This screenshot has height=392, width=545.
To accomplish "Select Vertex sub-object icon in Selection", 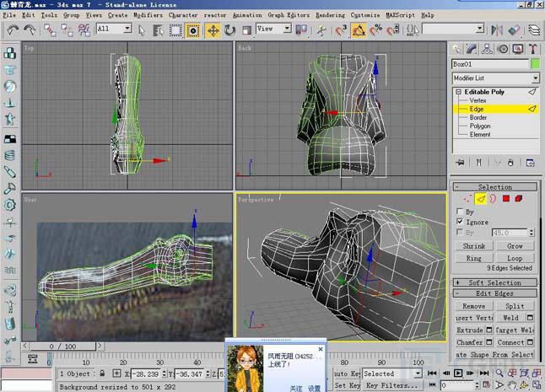I will (x=467, y=199).
